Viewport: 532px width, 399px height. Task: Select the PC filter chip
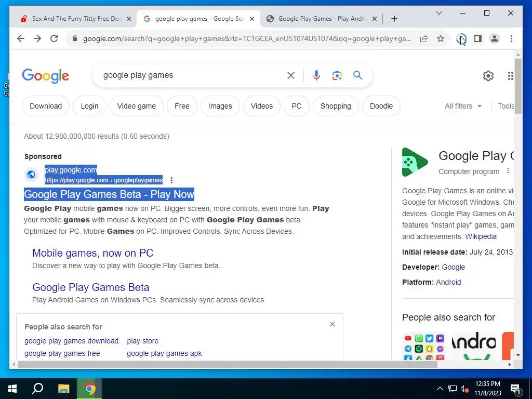(x=297, y=106)
